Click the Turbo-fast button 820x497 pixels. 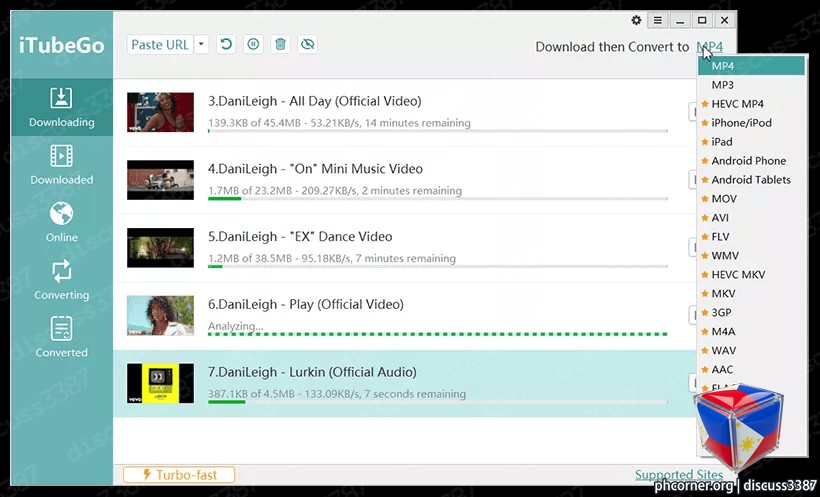click(x=179, y=475)
